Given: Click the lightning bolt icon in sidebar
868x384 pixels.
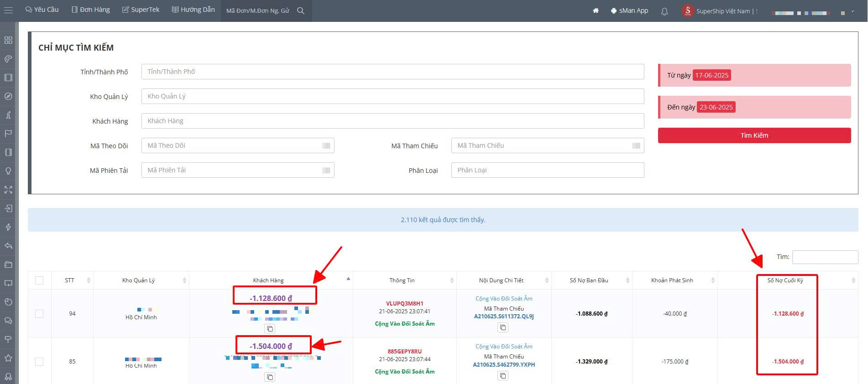Looking at the screenshot, I should tap(8, 227).
